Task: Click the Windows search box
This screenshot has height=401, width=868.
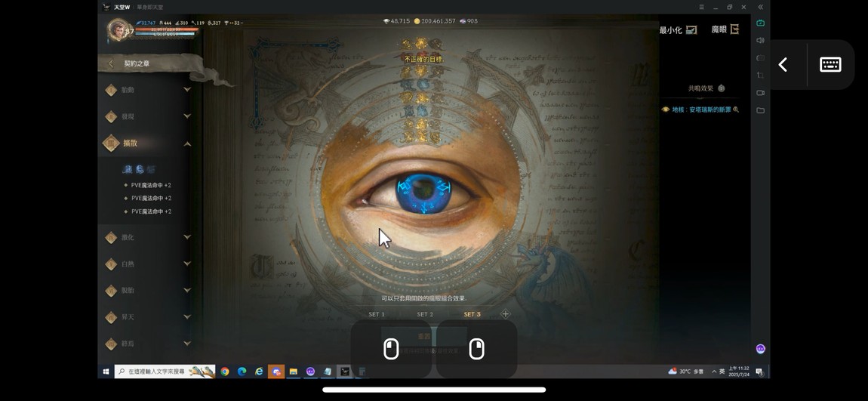Action: (x=165, y=371)
